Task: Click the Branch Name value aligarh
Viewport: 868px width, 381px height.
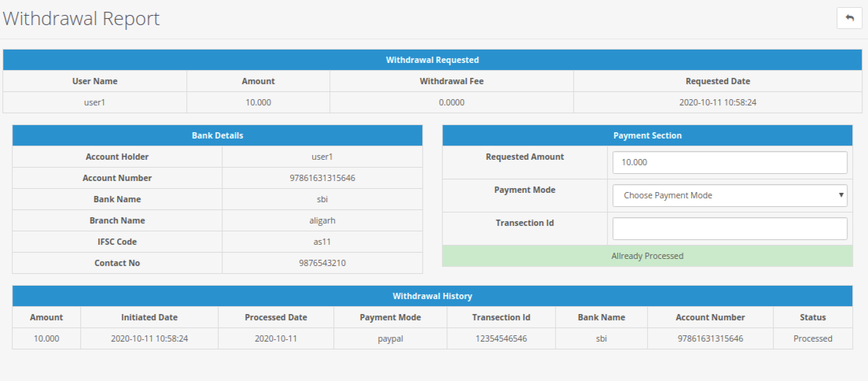Action: tap(322, 220)
